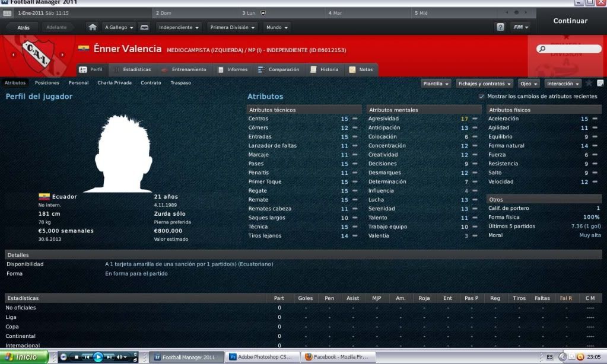Select the 4 Mar day in calendar bar
The height and width of the screenshot is (364, 607).
tap(368, 13)
